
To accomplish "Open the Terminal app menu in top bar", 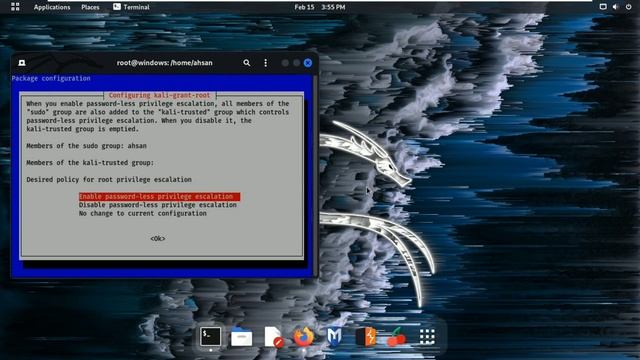I will pyautogui.click(x=131, y=7).
